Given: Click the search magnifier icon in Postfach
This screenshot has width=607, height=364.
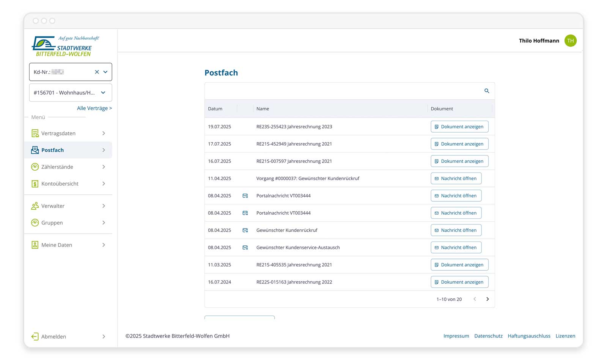Looking at the screenshot, I should (x=487, y=91).
